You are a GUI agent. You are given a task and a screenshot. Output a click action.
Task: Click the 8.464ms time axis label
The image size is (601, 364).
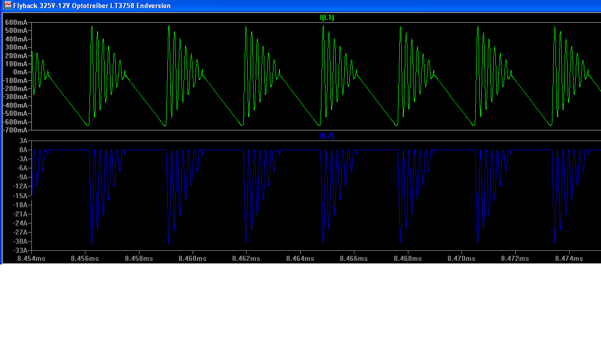[300, 258]
